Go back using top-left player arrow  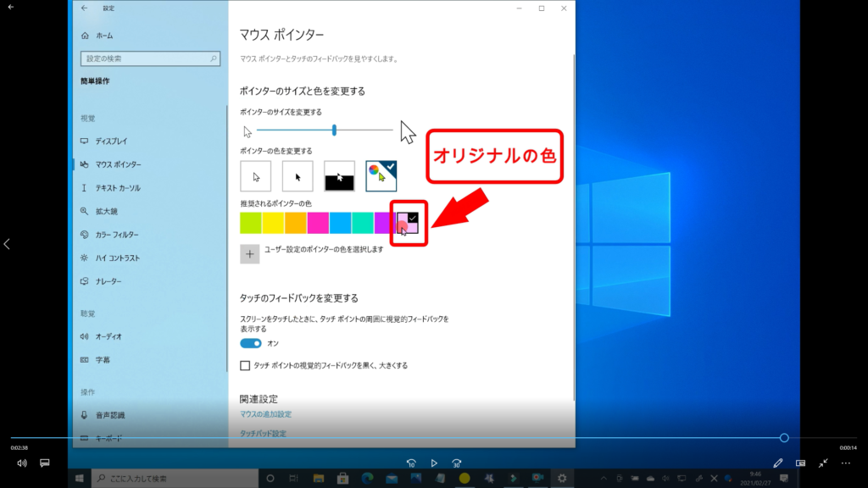[10, 7]
